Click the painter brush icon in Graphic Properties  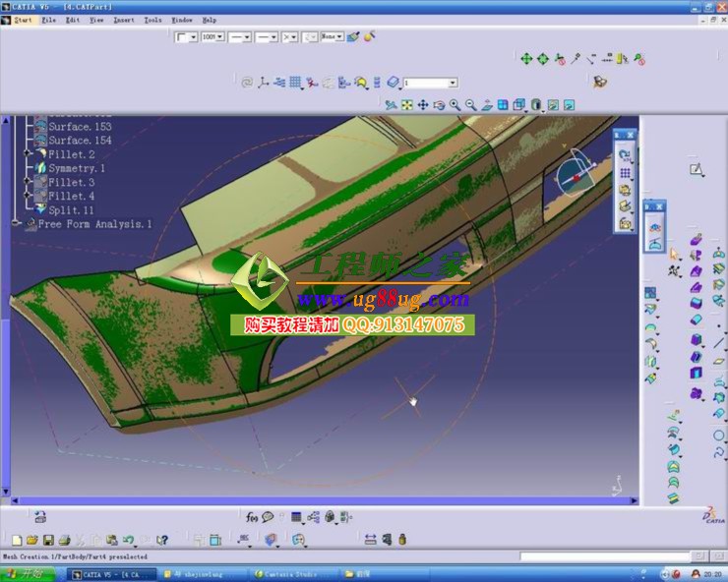[x=353, y=36]
